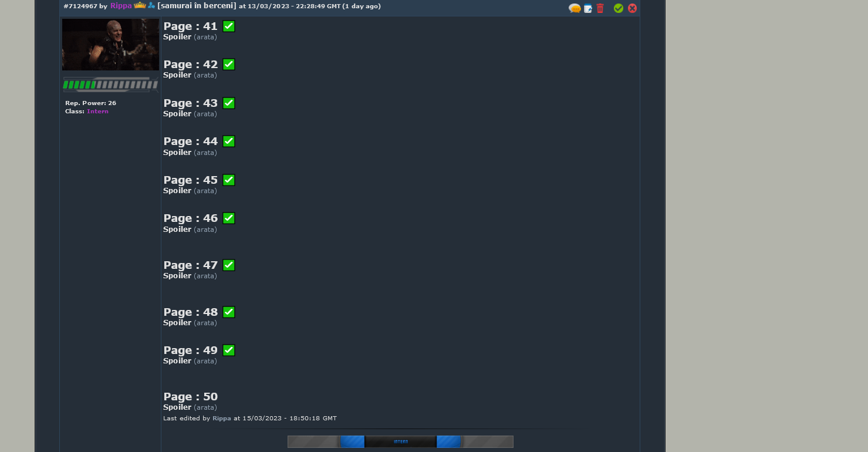The height and width of the screenshot is (452, 868).
Task: Click Rippa's avatar thumbnail
Action: pos(110,45)
